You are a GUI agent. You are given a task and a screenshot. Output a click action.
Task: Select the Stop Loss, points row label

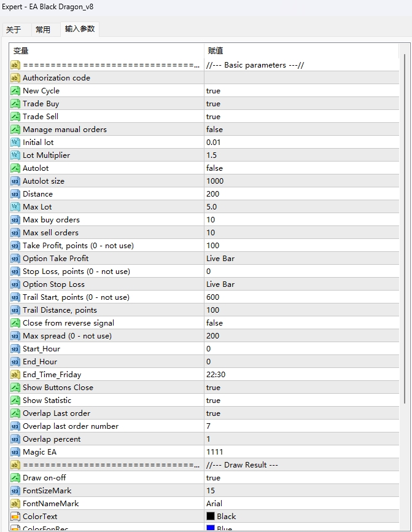(x=76, y=272)
